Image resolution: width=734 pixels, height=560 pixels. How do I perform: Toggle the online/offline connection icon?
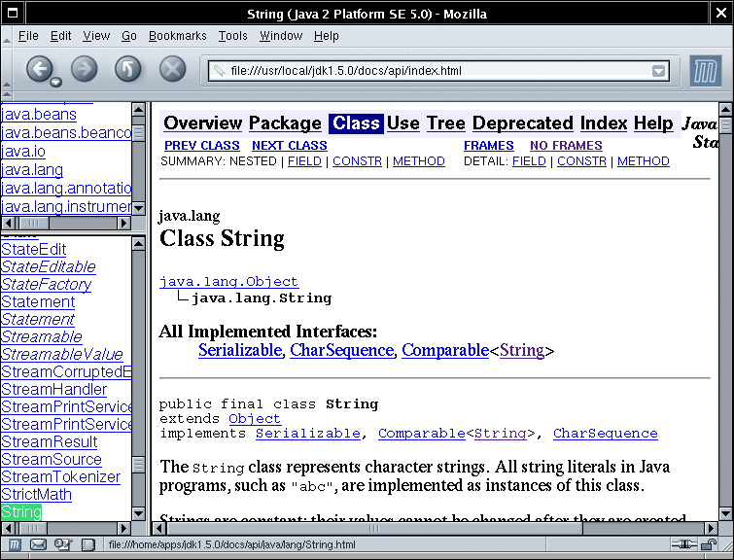(x=683, y=544)
